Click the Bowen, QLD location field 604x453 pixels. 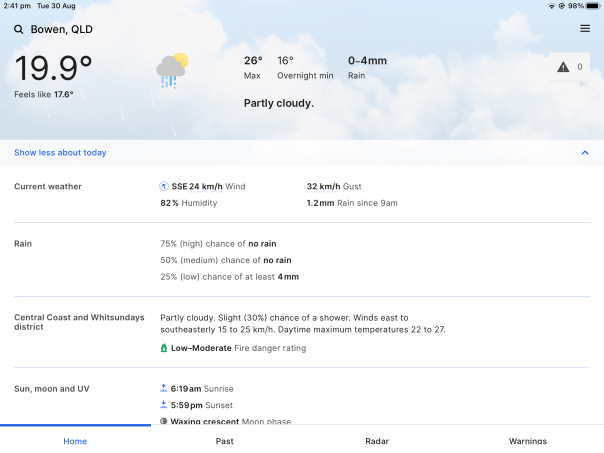tap(62, 29)
